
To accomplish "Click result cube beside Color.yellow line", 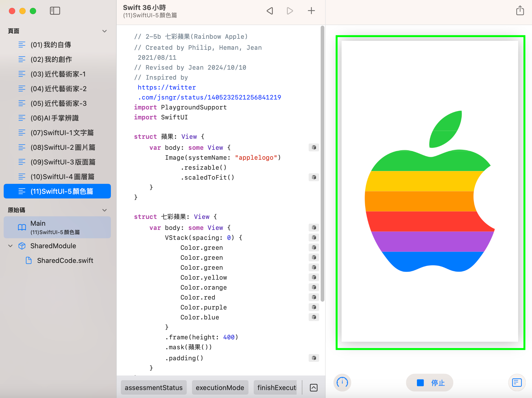I will click(x=314, y=277).
